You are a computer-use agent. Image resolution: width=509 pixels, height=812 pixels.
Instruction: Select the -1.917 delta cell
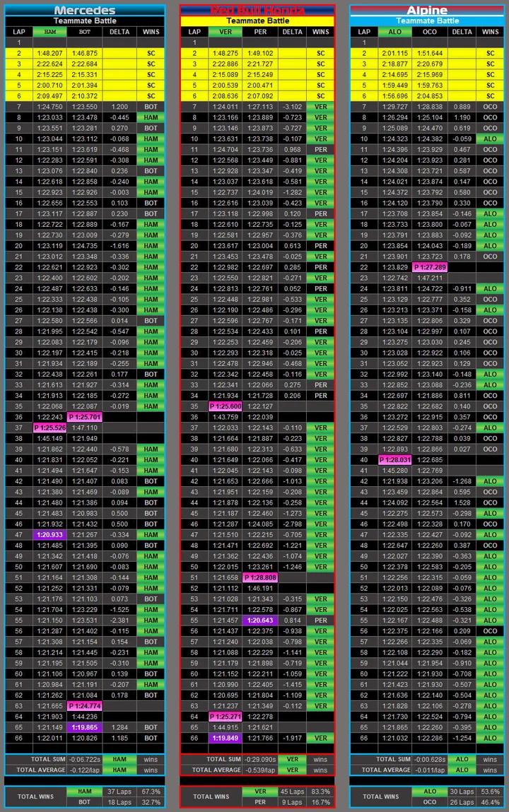point(293,738)
